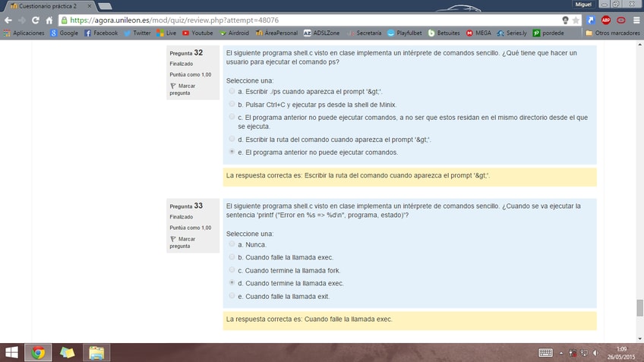
Task: Open the Facebook bookmark
Action: point(101,33)
